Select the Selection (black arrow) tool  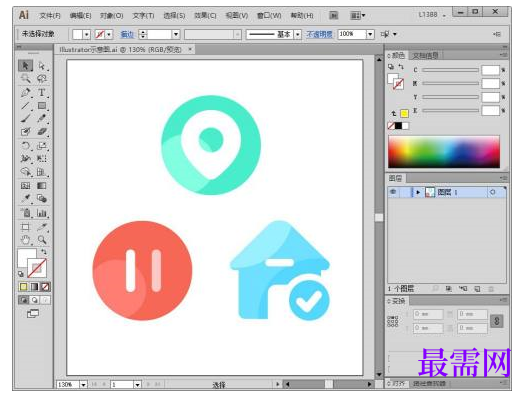25,66
